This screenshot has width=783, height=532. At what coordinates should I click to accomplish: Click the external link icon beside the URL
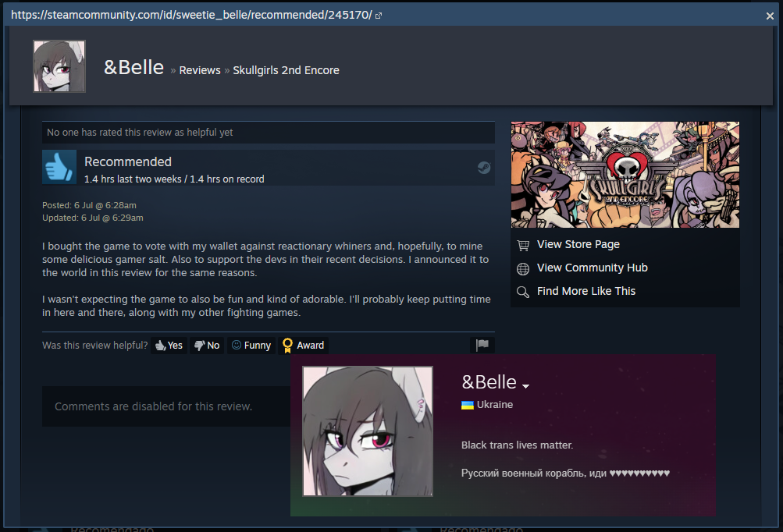(x=379, y=16)
